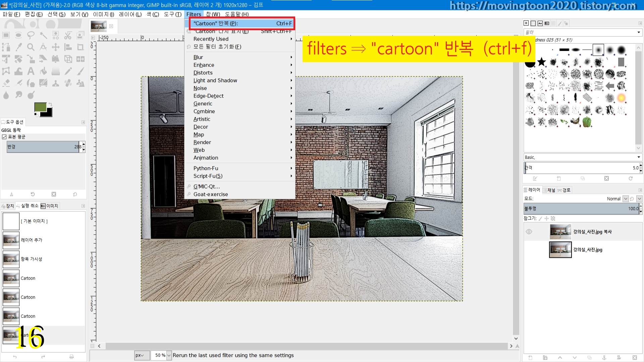Select the Heal bandage tool

pos(68,83)
